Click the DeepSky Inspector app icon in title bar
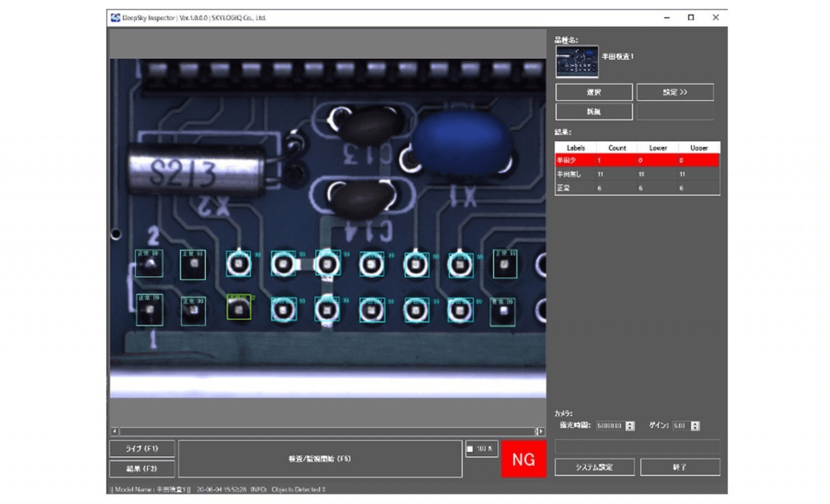Screen dimensions: 830x504 115,18
